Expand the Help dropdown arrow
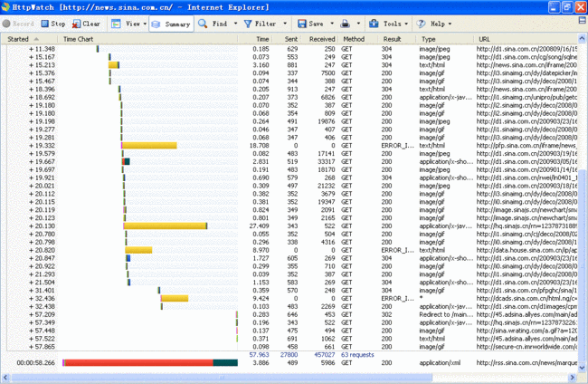The width and height of the screenshot is (588, 384). coord(450,24)
